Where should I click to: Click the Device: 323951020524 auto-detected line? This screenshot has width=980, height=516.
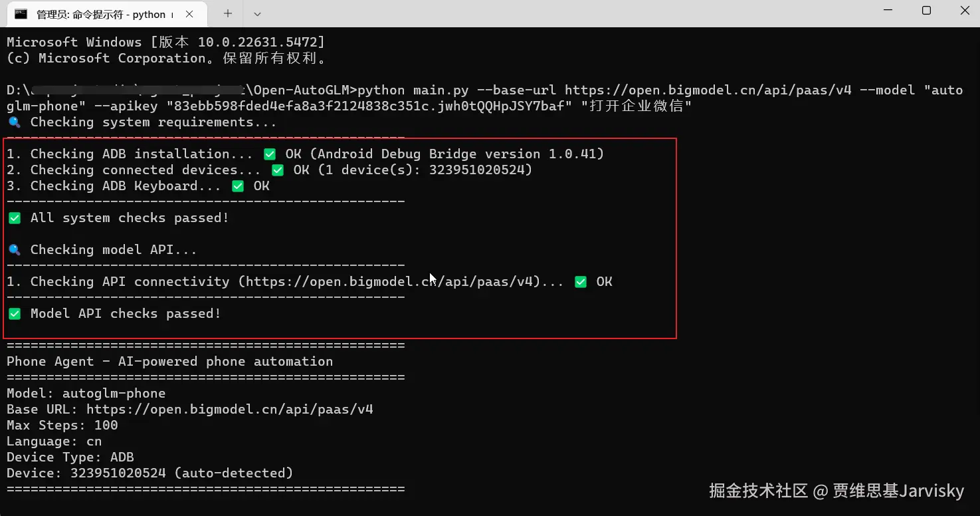click(x=149, y=473)
